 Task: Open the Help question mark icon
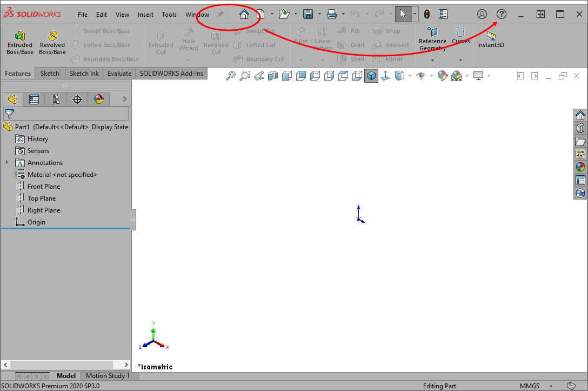coord(502,14)
